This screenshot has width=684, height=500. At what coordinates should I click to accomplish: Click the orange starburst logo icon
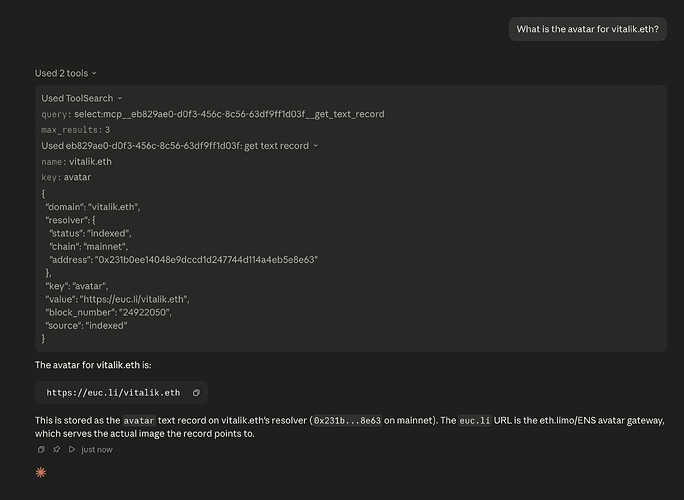41,473
